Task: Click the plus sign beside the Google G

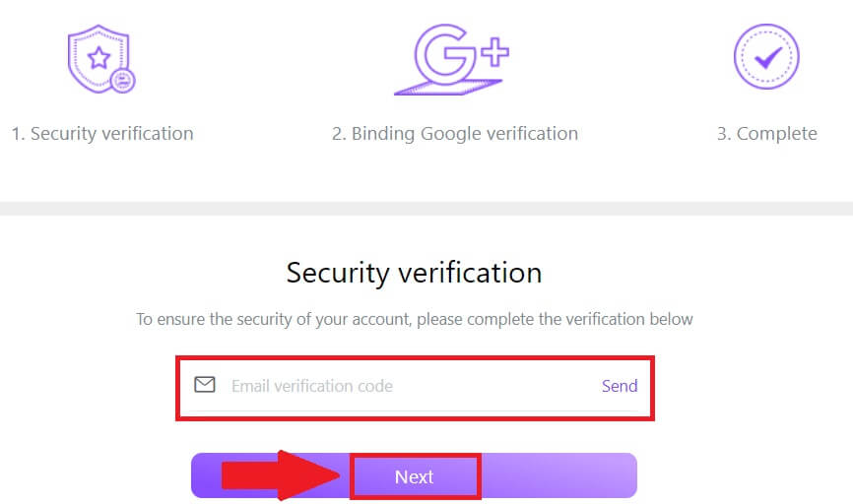Action: pos(492,51)
